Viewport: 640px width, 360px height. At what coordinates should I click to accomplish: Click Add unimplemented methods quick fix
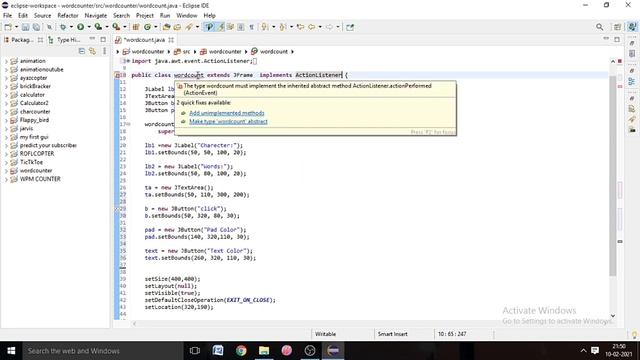coord(227,113)
